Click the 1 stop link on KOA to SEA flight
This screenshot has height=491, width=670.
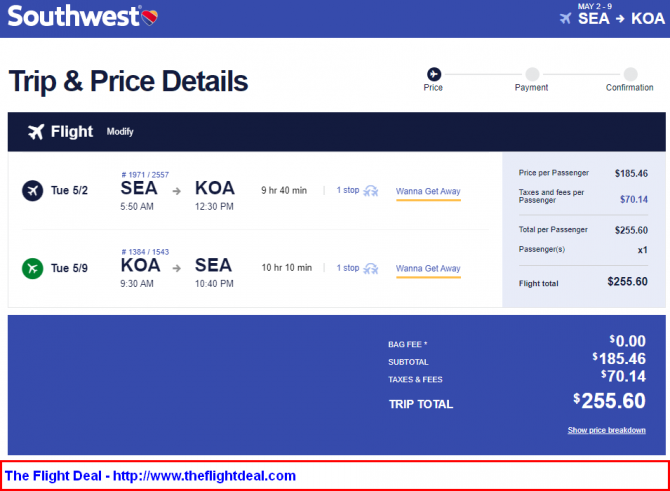pos(348,268)
